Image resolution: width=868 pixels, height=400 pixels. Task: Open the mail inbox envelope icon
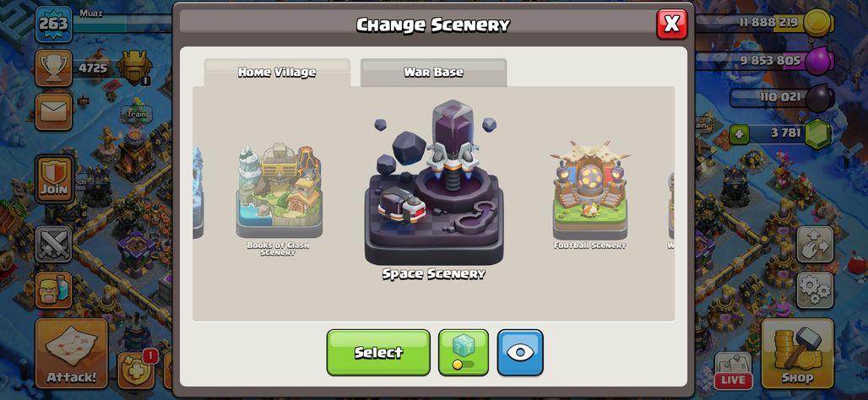(54, 111)
